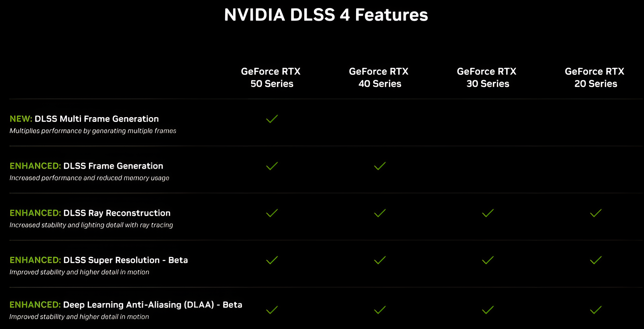This screenshot has width=644, height=329.
Task: Click Frame Generation checkmark under RTX 40 Series
Action: [x=380, y=166]
